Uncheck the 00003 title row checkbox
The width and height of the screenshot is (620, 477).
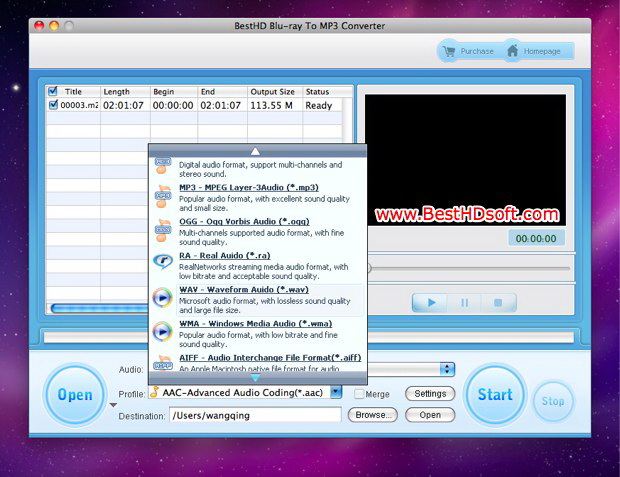pos(53,105)
